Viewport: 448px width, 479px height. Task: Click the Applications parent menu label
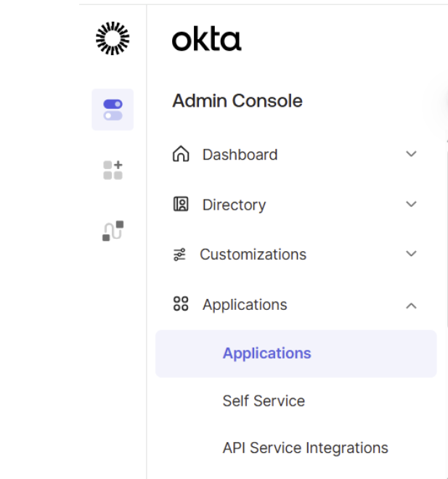coord(245,305)
